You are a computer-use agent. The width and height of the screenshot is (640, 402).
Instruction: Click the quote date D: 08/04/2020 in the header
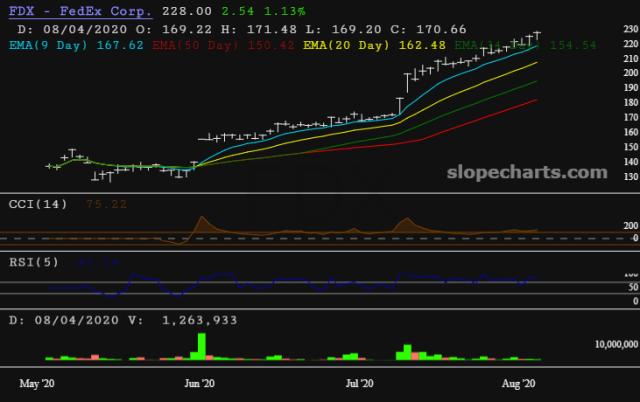(x=72, y=29)
